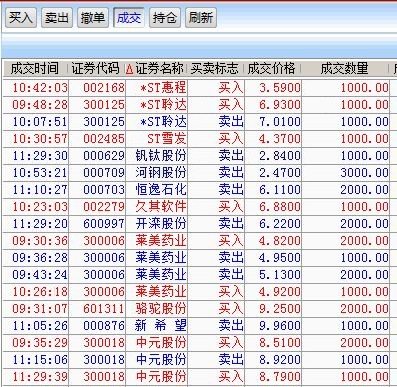This screenshot has width=397, height=387.
Task: Click the 卖出 (Sell) button
Action: point(57,18)
